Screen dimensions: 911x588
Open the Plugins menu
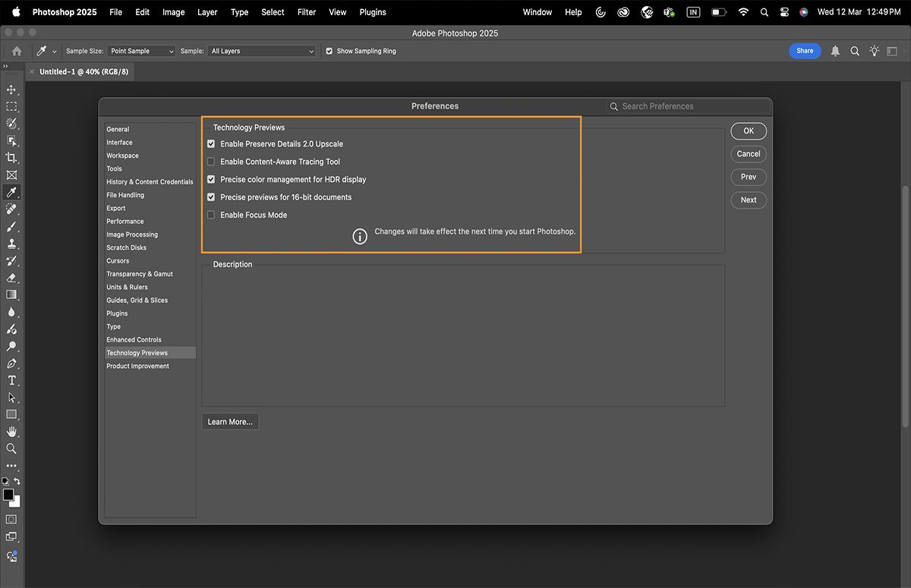tap(373, 12)
